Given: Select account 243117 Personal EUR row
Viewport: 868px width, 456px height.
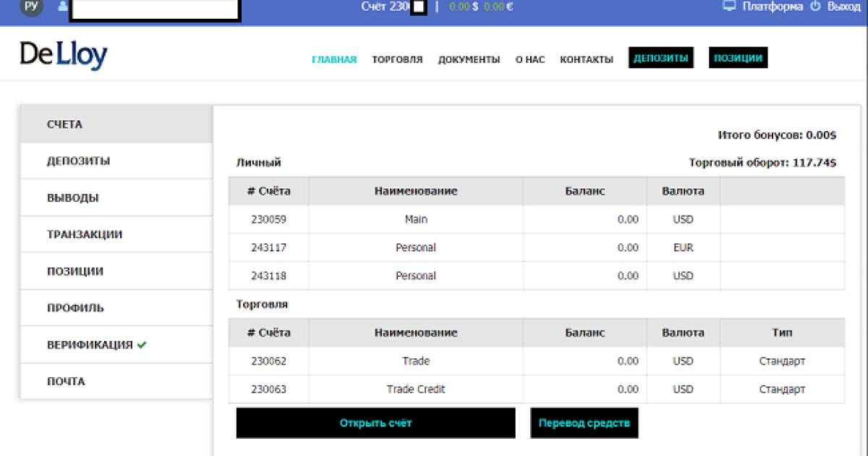Looking at the screenshot, I should 537,248.
